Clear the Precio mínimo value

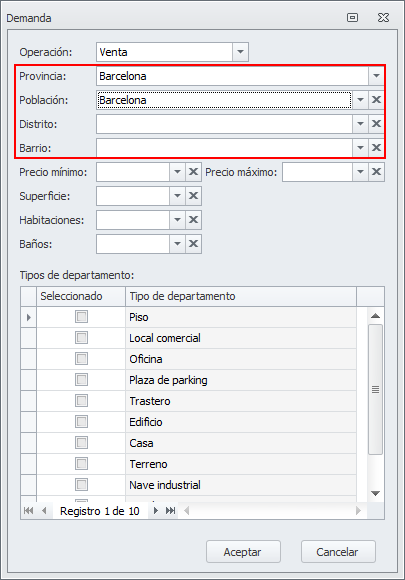[193, 172]
